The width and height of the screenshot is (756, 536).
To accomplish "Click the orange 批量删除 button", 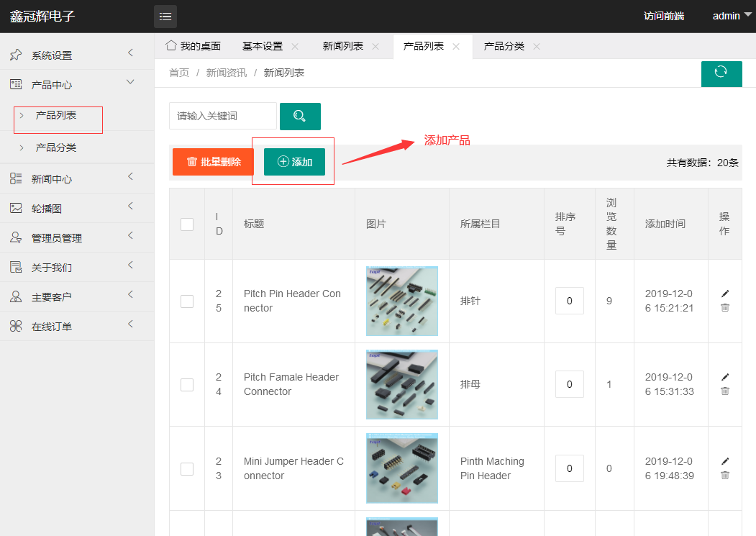I will tap(213, 162).
